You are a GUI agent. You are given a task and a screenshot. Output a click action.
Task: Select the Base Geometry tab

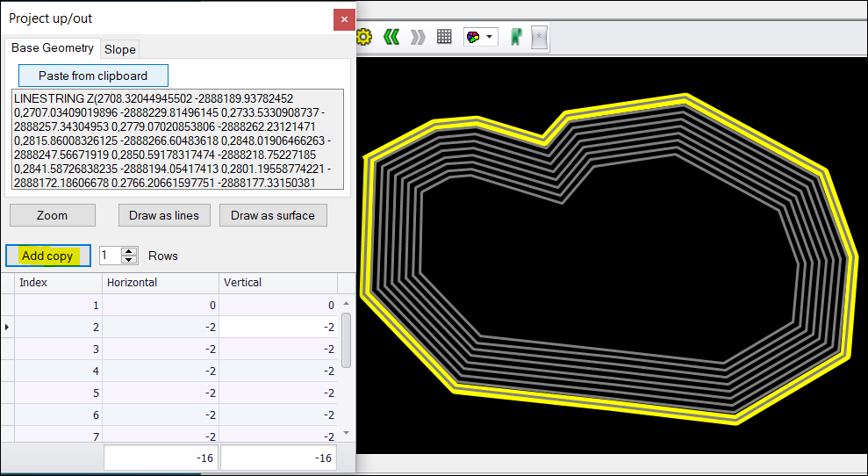pyautogui.click(x=53, y=48)
